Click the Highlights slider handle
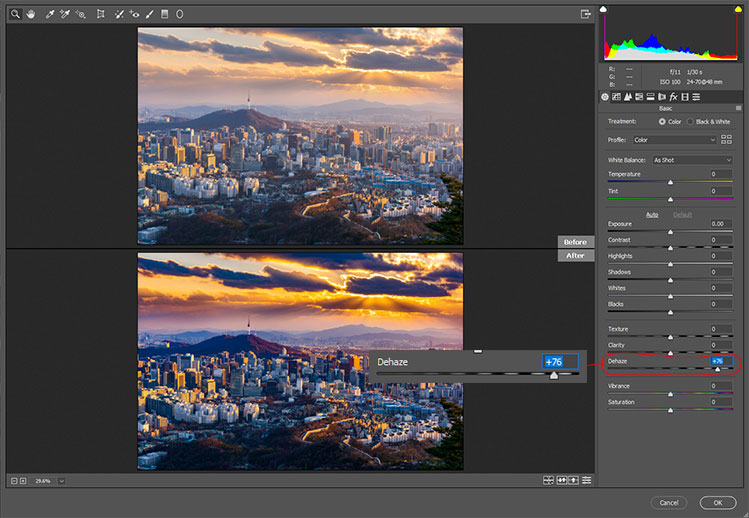 click(x=670, y=264)
